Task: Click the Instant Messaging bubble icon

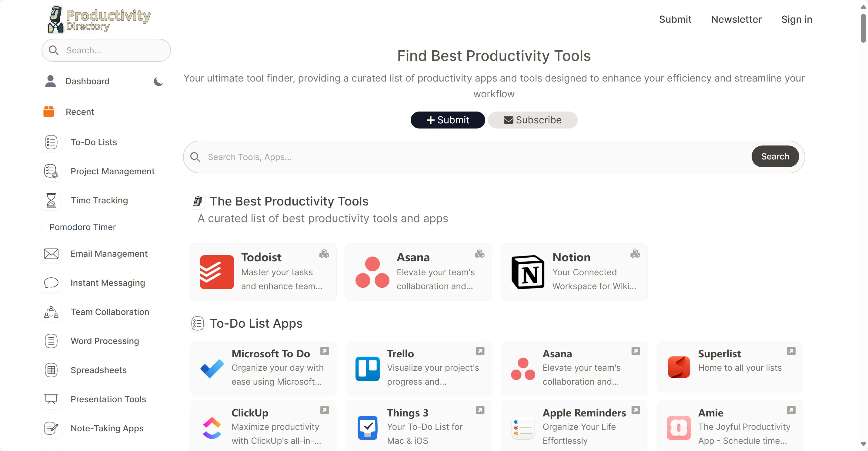Action: tap(51, 283)
